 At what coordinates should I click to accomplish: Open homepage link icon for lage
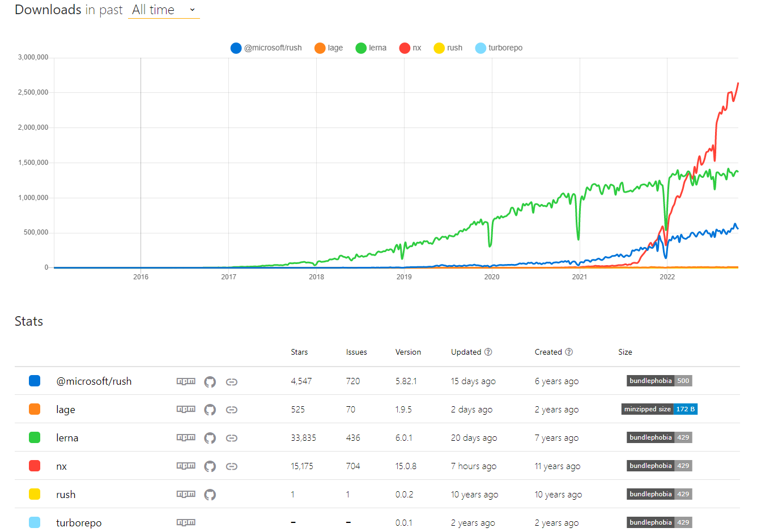point(231,410)
